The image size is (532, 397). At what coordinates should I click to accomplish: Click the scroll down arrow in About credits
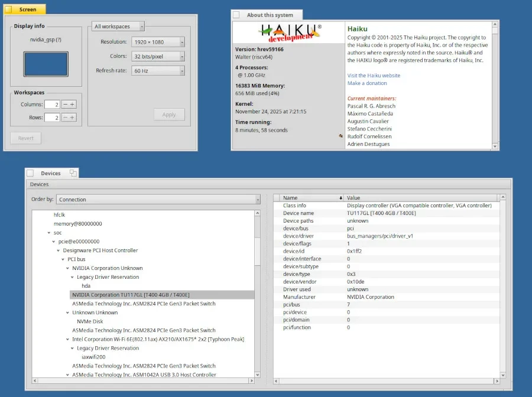tap(494, 145)
